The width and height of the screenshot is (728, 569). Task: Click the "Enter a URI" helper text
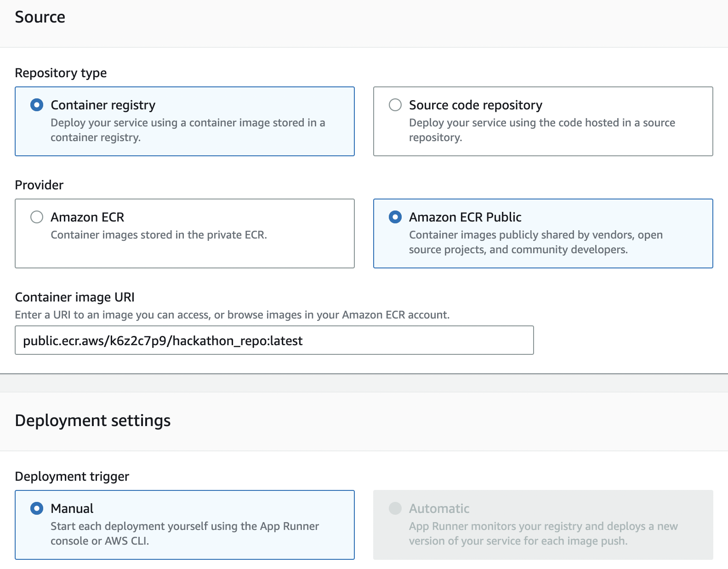(x=232, y=315)
